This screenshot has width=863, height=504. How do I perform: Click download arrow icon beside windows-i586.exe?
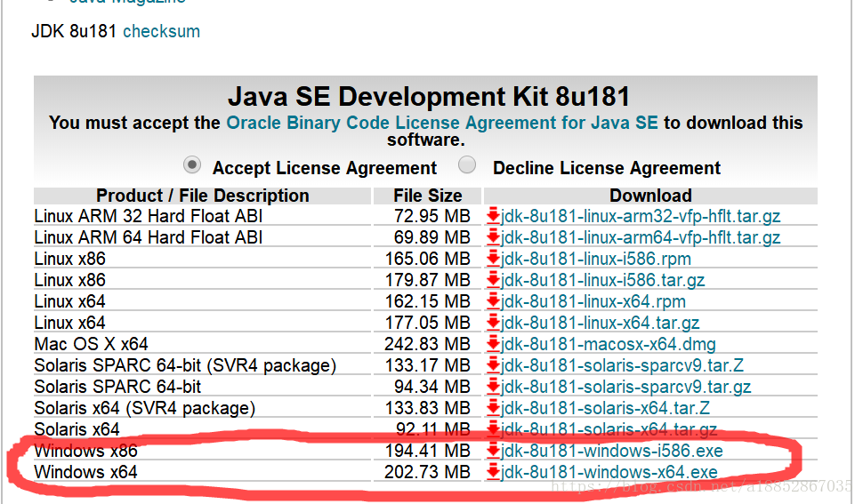[x=493, y=451]
